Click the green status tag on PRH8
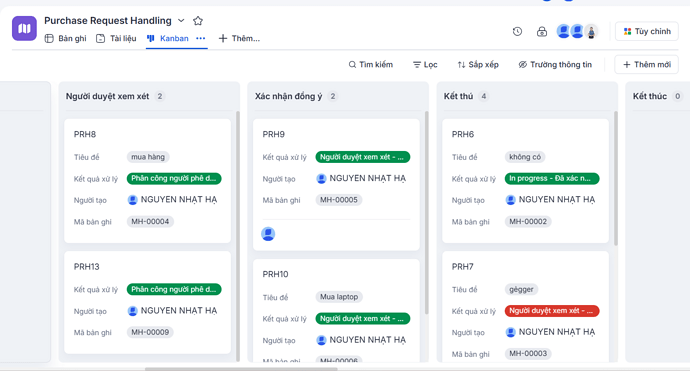 pos(174,179)
